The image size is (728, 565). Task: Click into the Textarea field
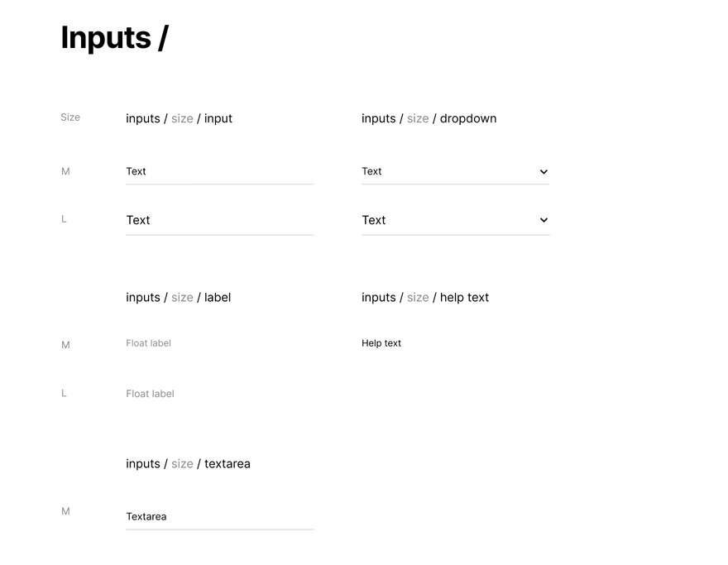click(219, 517)
